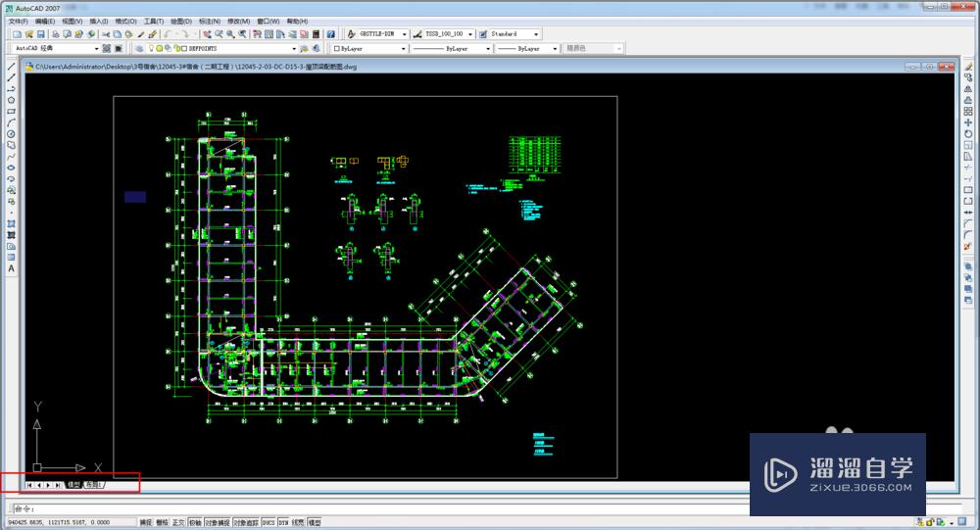Click the coordinate readout in status bar
Image resolution: width=980 pixels, height=530 pixels.
71,522
